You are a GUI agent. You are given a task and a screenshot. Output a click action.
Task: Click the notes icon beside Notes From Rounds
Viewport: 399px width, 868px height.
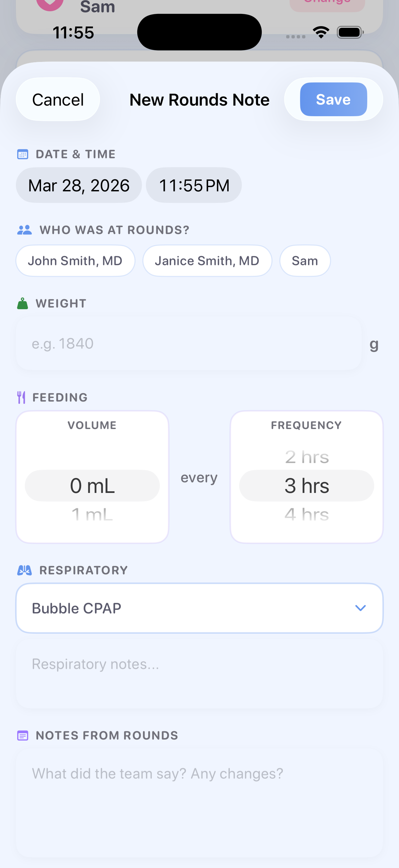click(22, 735)
